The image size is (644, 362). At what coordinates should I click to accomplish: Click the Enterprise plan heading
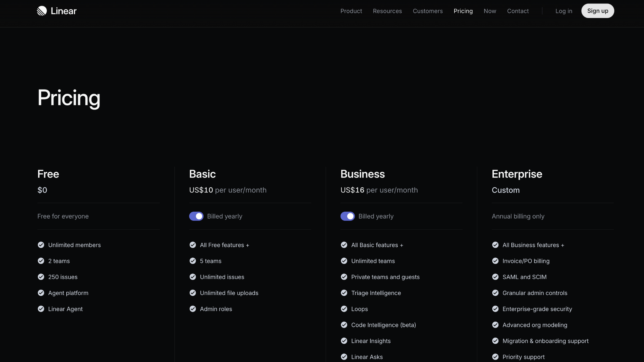pos(517,174)
